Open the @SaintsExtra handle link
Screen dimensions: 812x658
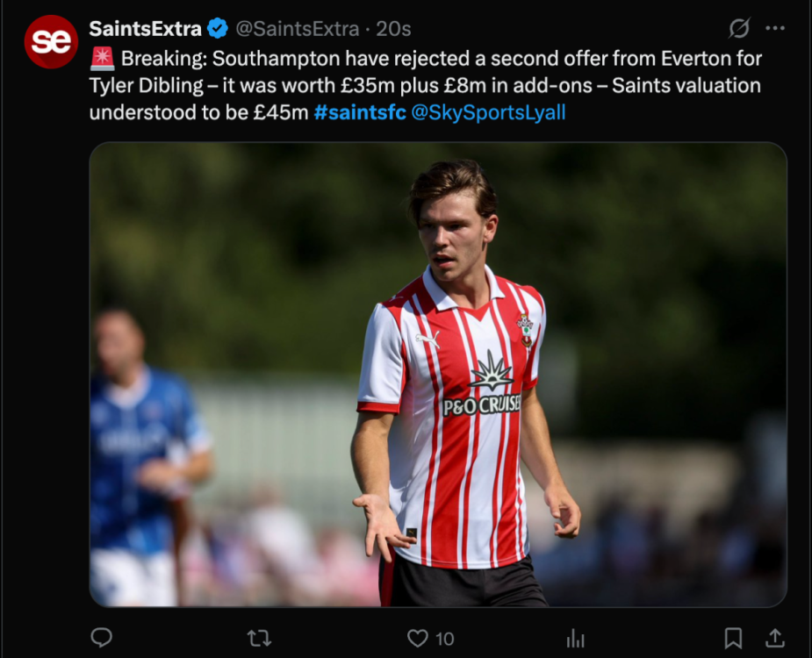click(297, 29)
